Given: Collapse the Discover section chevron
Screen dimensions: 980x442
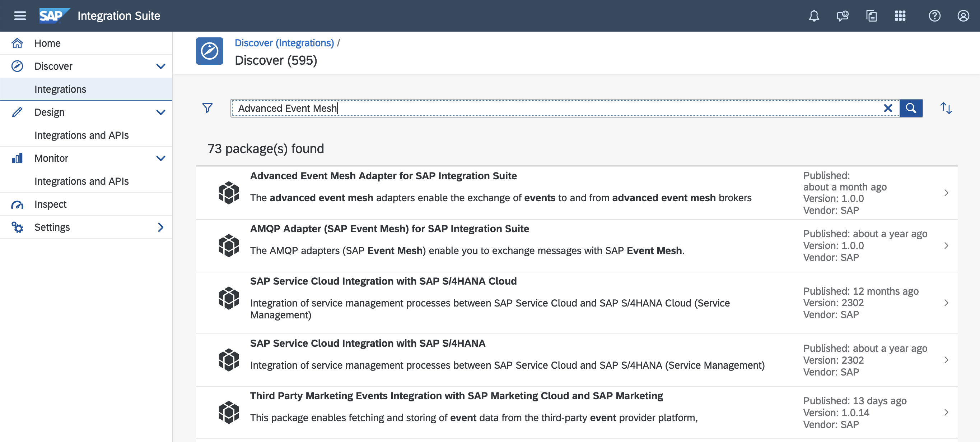Looking at the screenshot, I should (160, 66).
